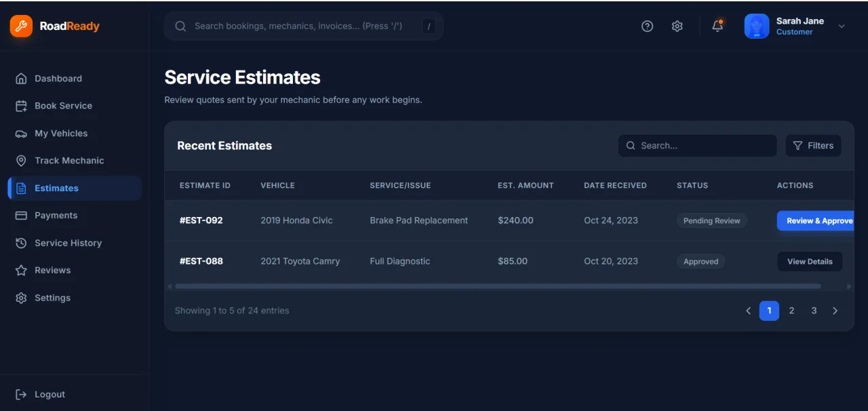Click the RoadReady wrench logo icon
The image size is (868, 411).
(x=21, y=26)
